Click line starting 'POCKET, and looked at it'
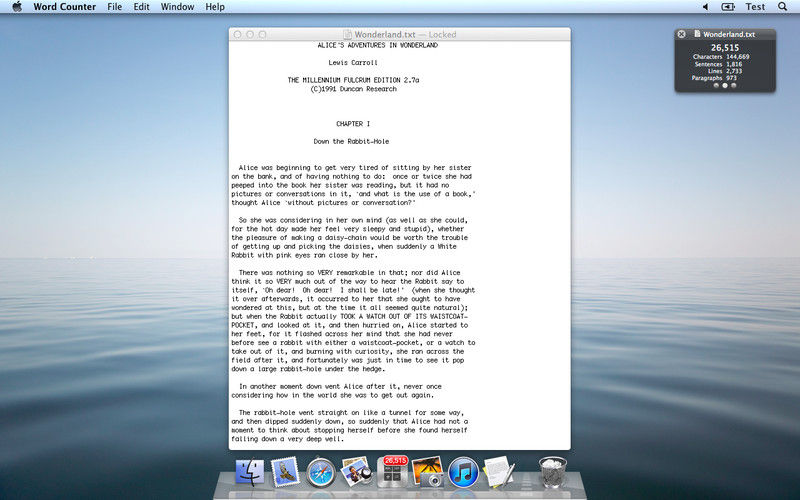The image size is (800, 500). 349,325
